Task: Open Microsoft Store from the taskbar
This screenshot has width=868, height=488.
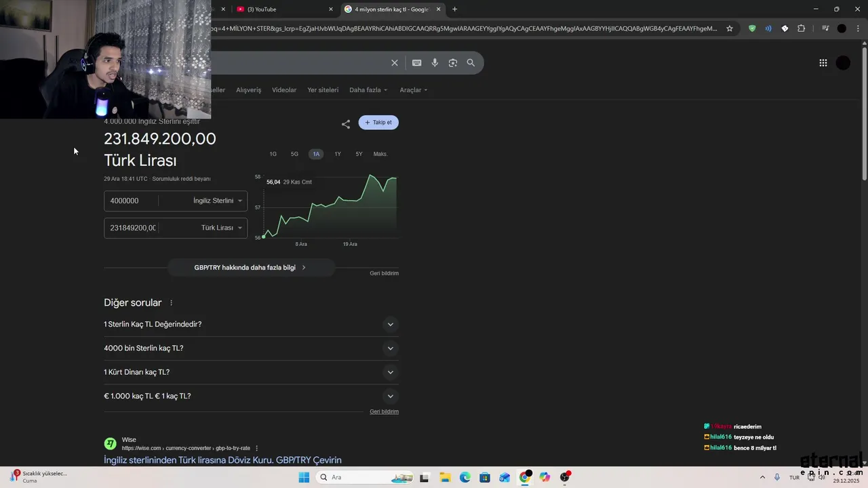Action: pos(485,477)
